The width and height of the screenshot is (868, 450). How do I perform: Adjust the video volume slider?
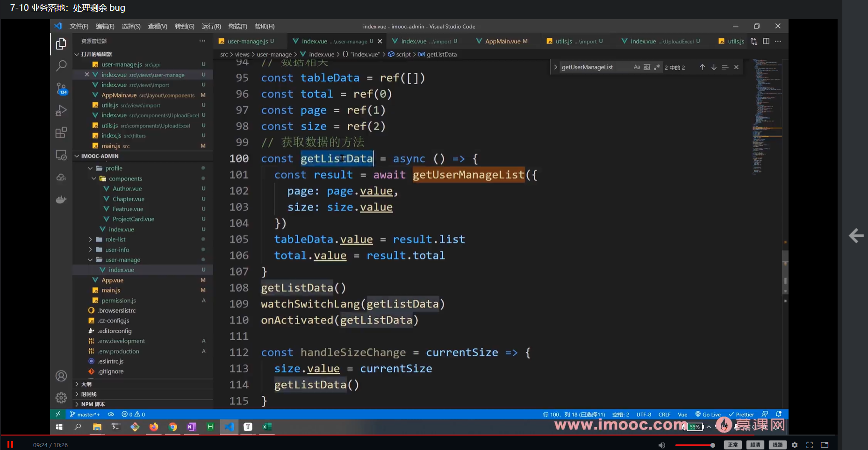click(695, 445)
